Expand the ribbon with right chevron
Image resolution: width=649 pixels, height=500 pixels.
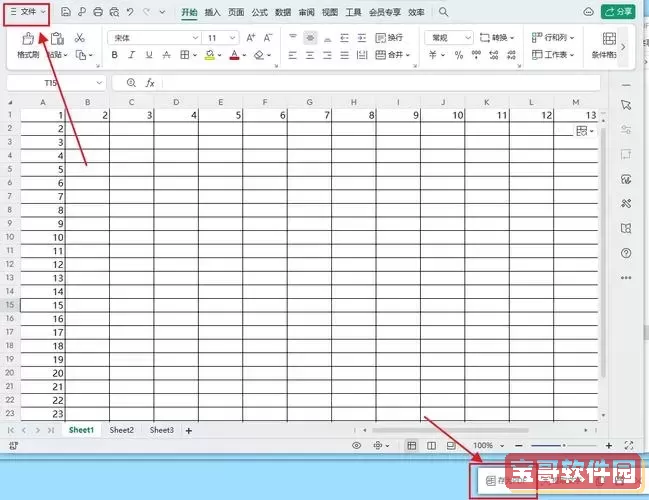coord(623,47)
